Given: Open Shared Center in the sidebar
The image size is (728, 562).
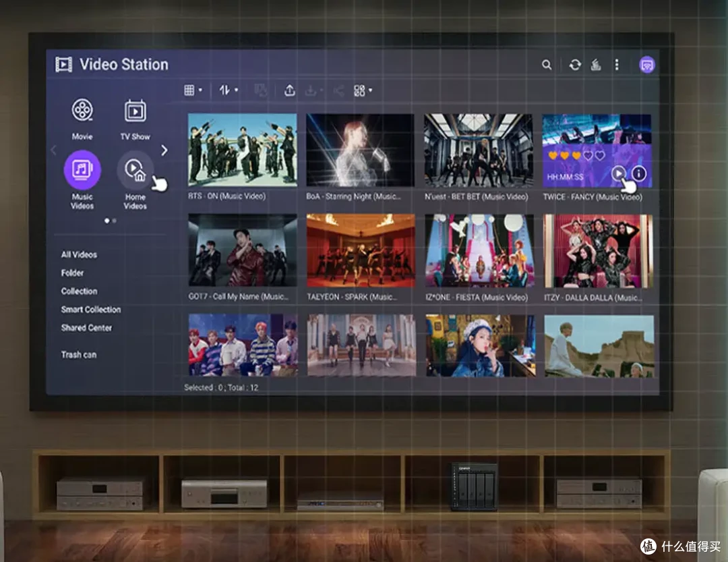Looking at the screenshot, I should 86,328.
